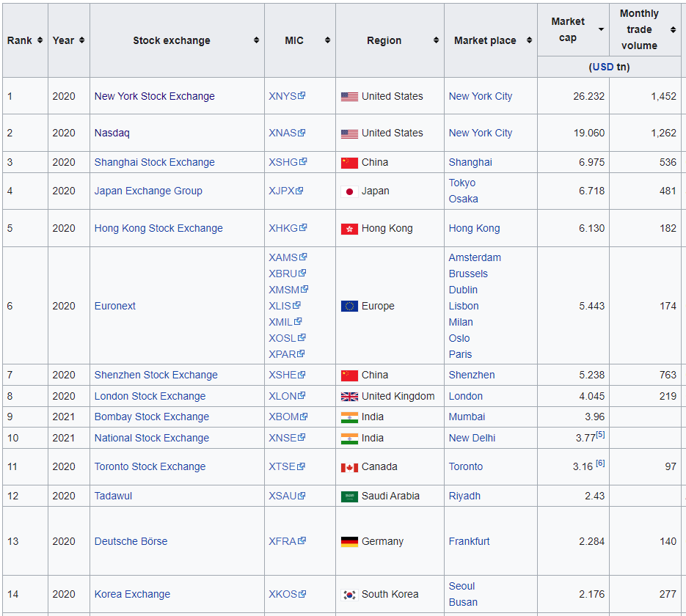Open the Lisbon market place link
This screenshot has height=616, width=686.
pyautogui.click(x=464, y=306)
